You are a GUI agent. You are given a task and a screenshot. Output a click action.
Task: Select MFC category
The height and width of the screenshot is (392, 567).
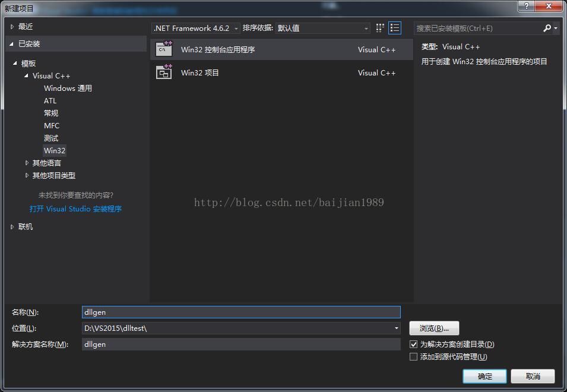tap(52, 125)
